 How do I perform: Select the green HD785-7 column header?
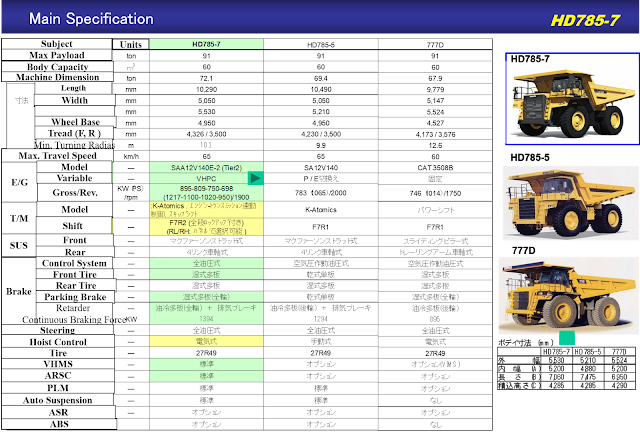click(207, 44)
